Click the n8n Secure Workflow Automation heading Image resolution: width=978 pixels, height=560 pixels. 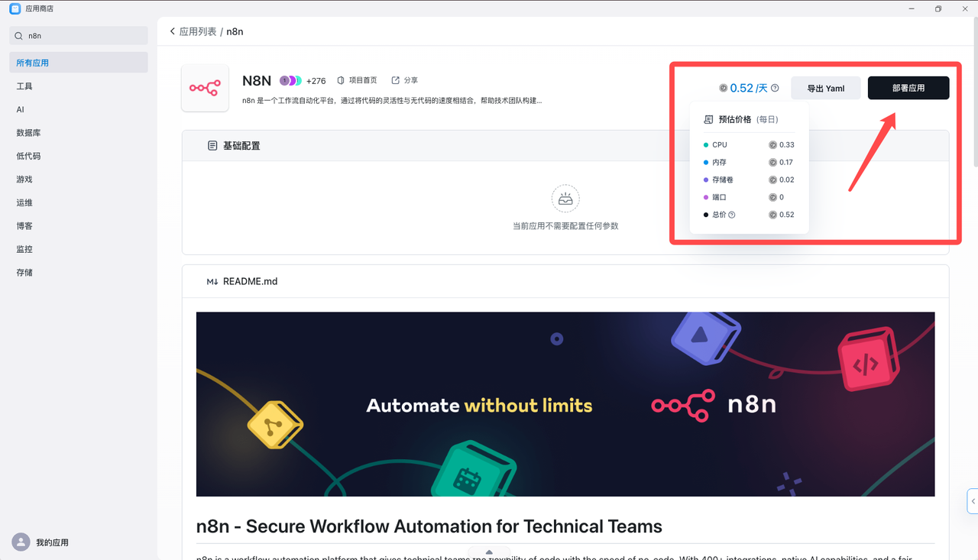point(429,526)
